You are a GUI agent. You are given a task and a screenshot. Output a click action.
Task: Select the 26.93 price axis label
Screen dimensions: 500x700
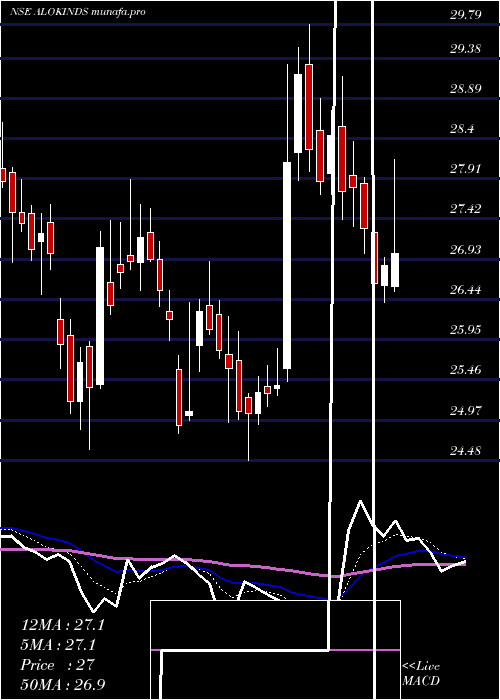(x=466, y=250)
